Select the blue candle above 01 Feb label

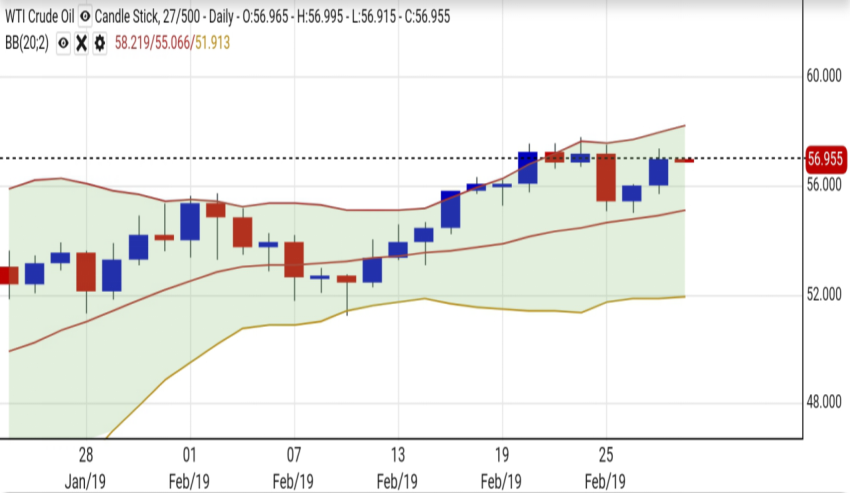coord(190,221)
